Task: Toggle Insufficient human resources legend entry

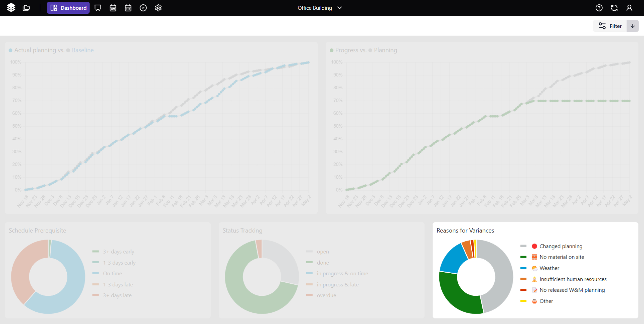Action: [573, 279]
